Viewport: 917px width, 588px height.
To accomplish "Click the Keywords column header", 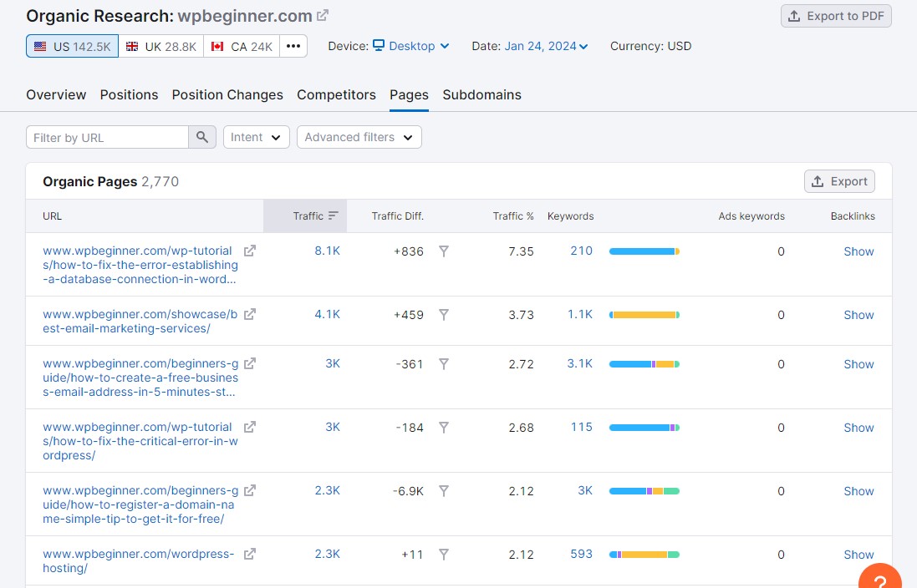I will coord(571,216).
